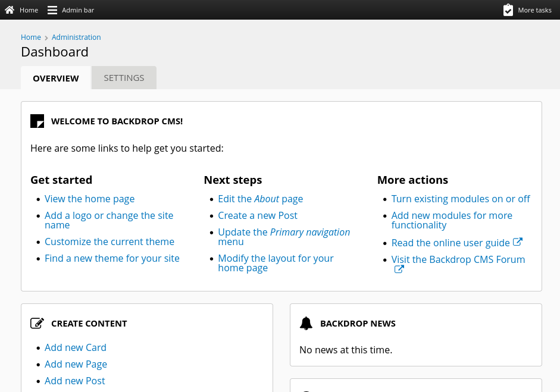Follow the Add new Card link
Viewport: 560px width, 392px height.
[x=76, y=347]
